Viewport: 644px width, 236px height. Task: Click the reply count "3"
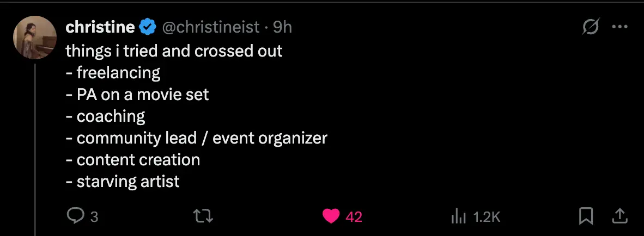(x=94, y=217)
